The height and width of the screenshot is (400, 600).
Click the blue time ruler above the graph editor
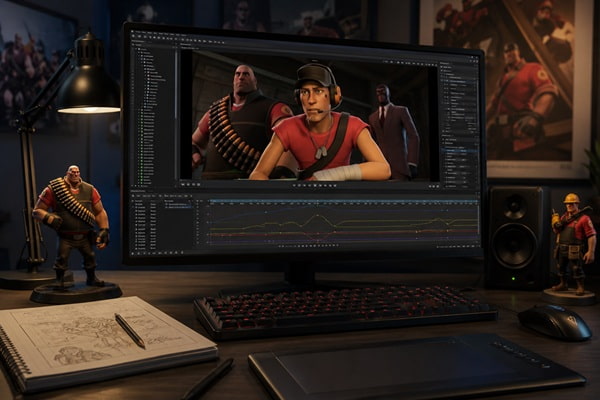click(344, 201)
